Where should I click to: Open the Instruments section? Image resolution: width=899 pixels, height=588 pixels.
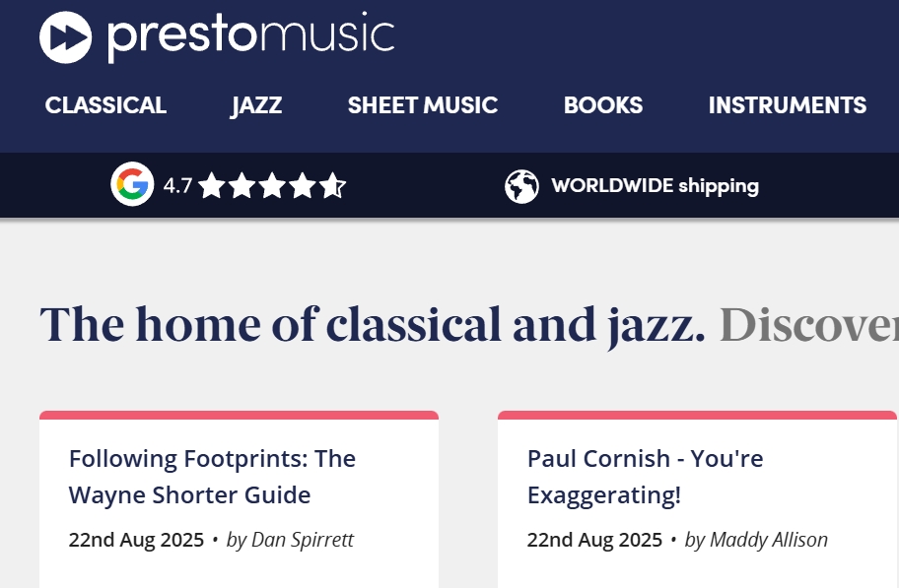787,105
